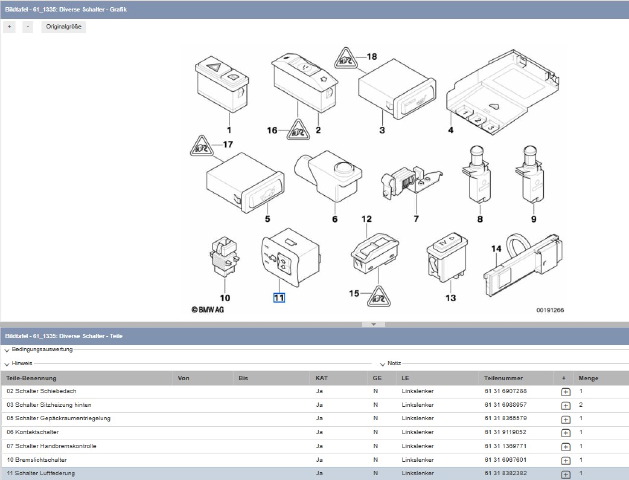Add Schalter Schiebedach to parts list
The width and height of the screenshot is (629, 480).
[x=565, y=392]
